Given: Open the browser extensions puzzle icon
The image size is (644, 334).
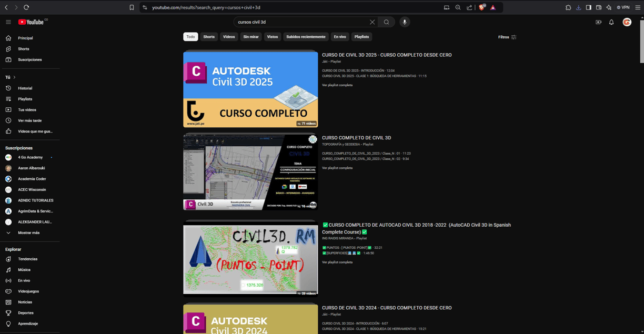Looking at the screenshot, I should pyautogui.click(x=568, y=7).
